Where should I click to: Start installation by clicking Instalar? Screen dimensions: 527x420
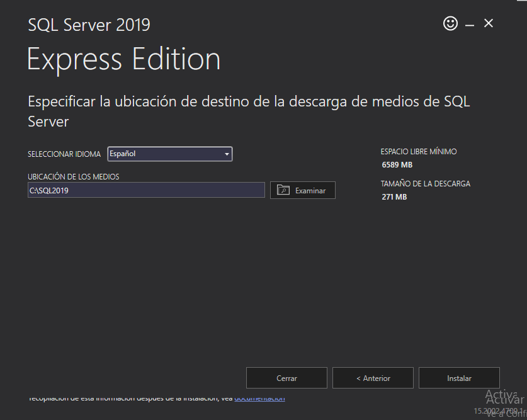click(459, 377)
